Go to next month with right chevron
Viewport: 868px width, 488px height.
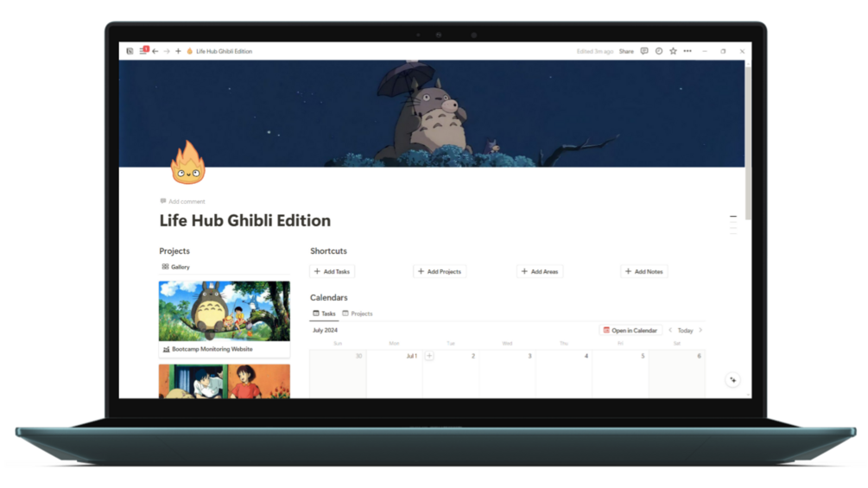(700, 330)
